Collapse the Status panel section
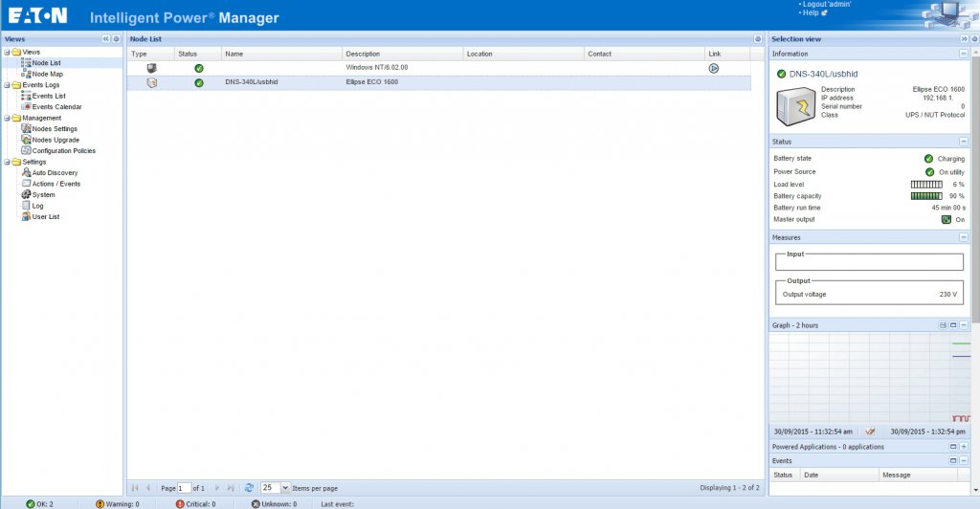The height and width of the screenshot is (509, 980). (963, 142)
